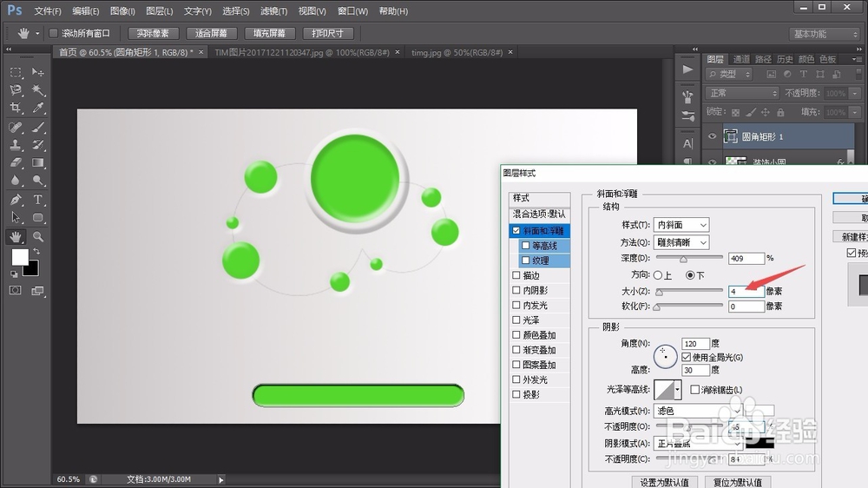The height and width of the screenshot is (488, 868).
Task: Toggle visibility of 圆角矩形 1 layer
Action: coord(713,136)
